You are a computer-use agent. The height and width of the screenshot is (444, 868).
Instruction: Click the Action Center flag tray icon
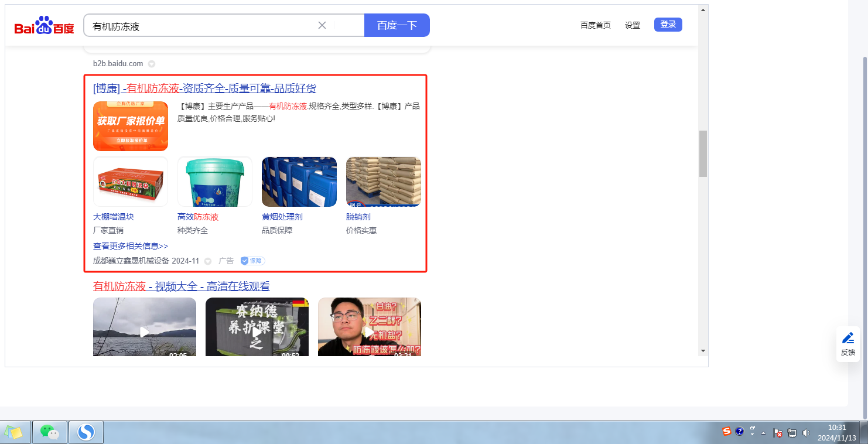(x=778, y=433)
